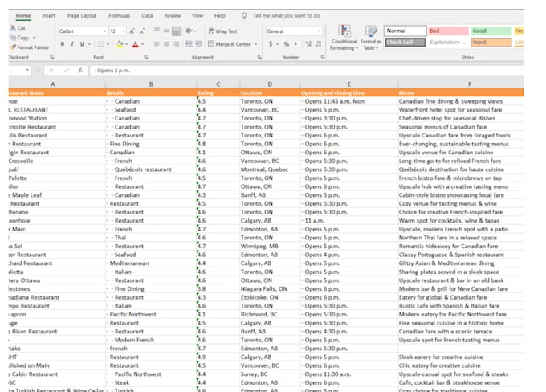
Task: Switch to the Data tab
Action: click(x=147, y=16)
